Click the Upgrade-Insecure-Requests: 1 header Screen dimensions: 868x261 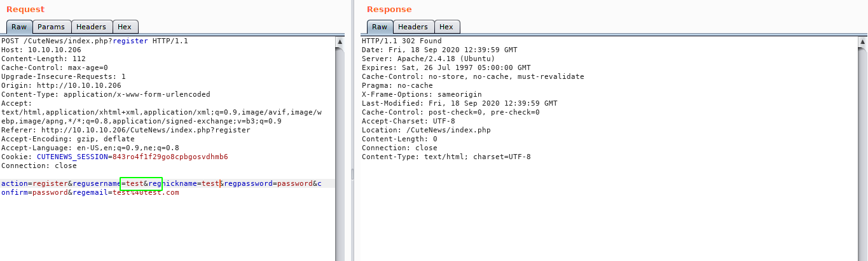pos(64,76)
